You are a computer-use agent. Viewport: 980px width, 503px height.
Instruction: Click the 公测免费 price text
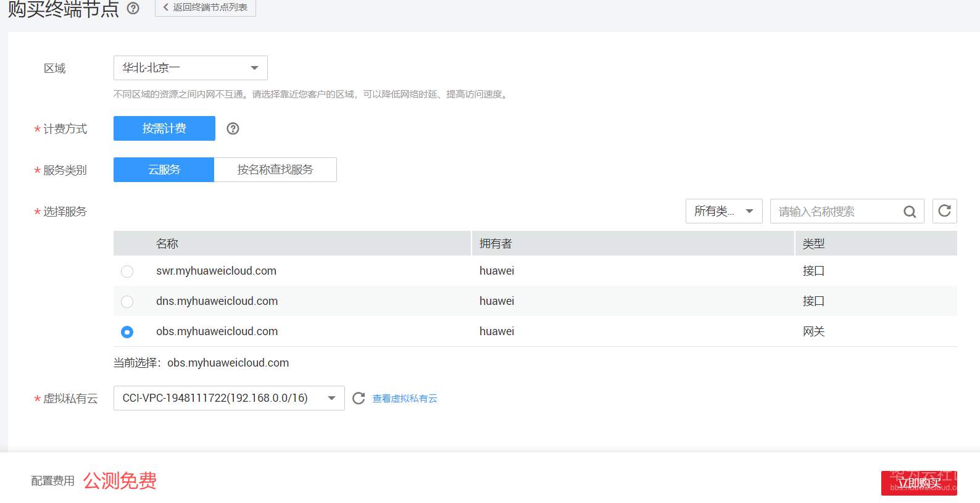pyautogui.click(x=120, y=481)
